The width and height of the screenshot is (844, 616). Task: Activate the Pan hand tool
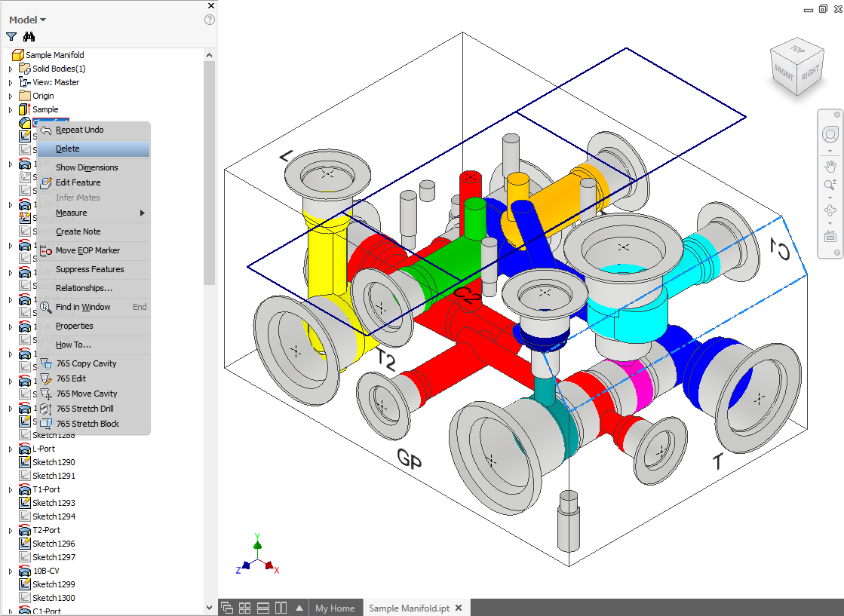(x=830, y=165)
